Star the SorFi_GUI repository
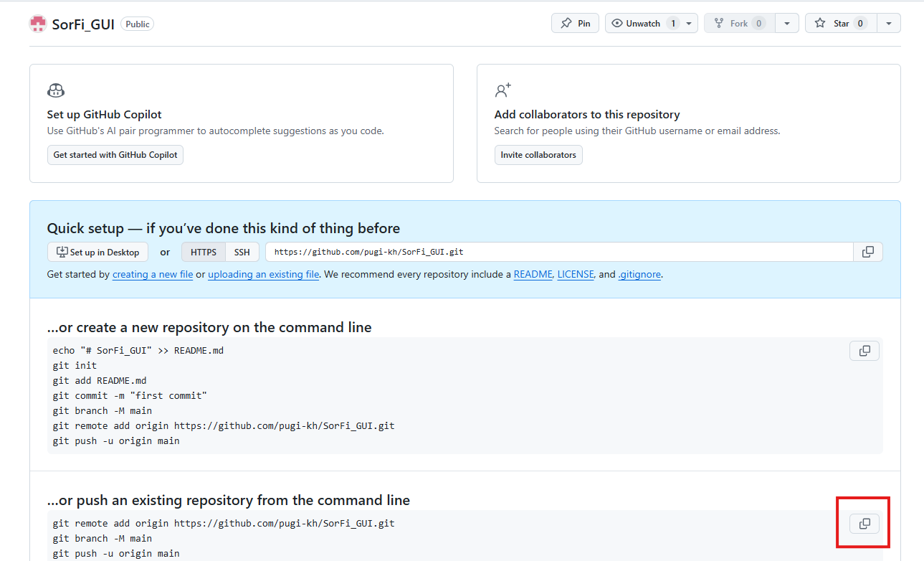 [x=841, y=23]
